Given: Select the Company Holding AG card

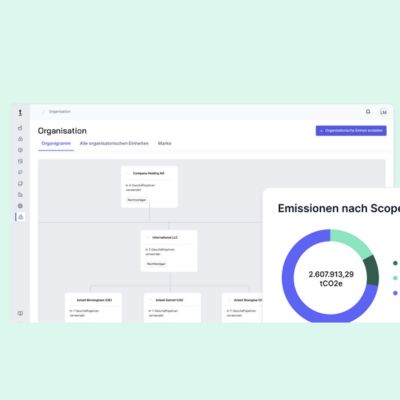Looking at the screenshot, I should [149, 187].
